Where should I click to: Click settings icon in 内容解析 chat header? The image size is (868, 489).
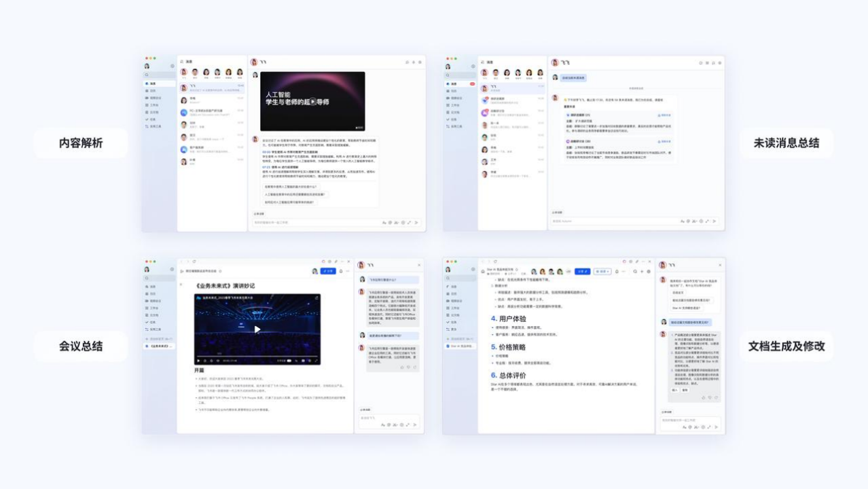click(420, 62)
